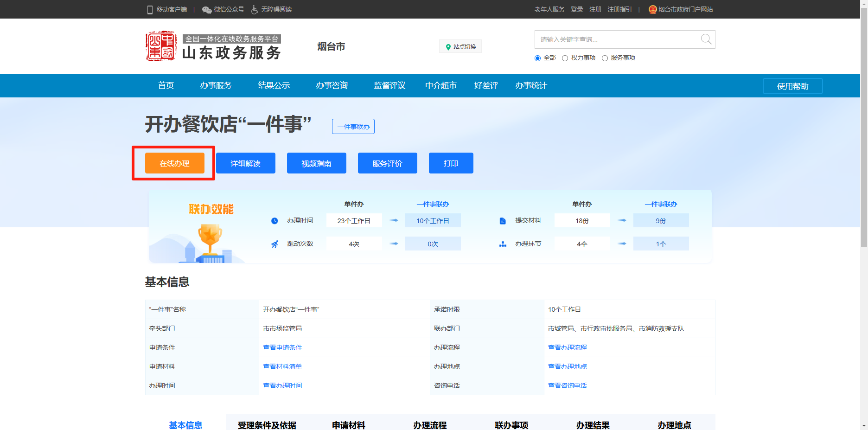This screenshot has height=430, width=868.
Task: Open the 查看材料清单 link
Action: coord(282,366)
